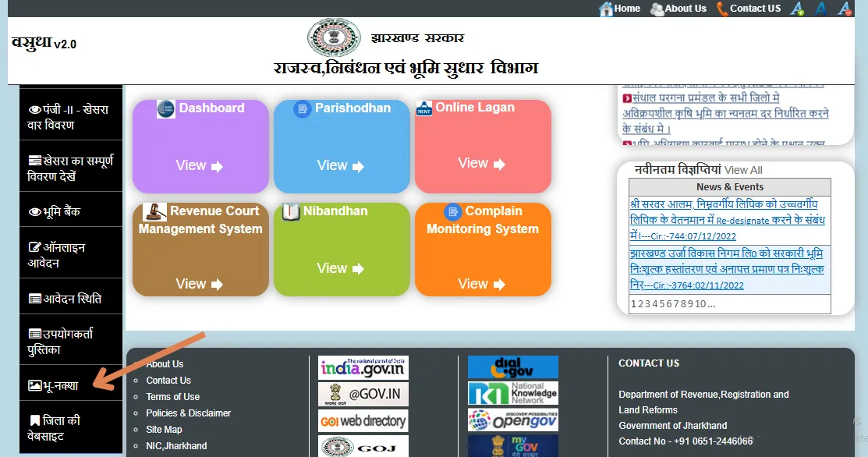
Task: Open the @GOV.IN email logo
Action: (363, 394)
